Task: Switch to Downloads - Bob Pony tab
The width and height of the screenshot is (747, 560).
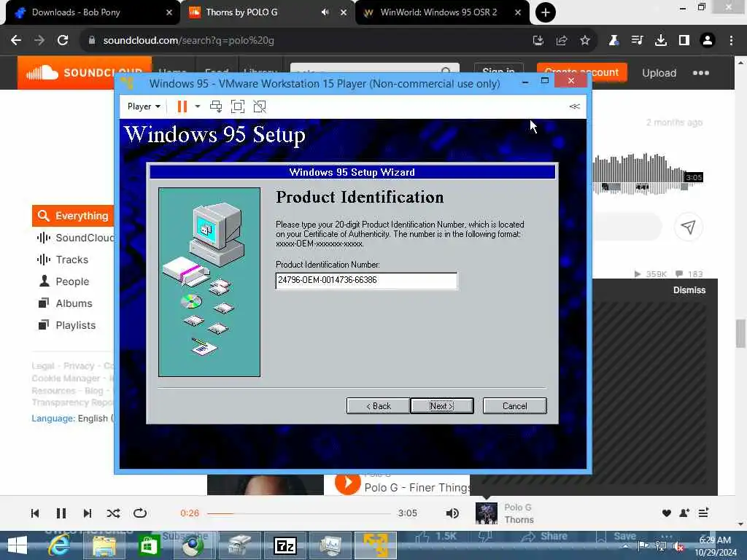Action: pos(91,12)
